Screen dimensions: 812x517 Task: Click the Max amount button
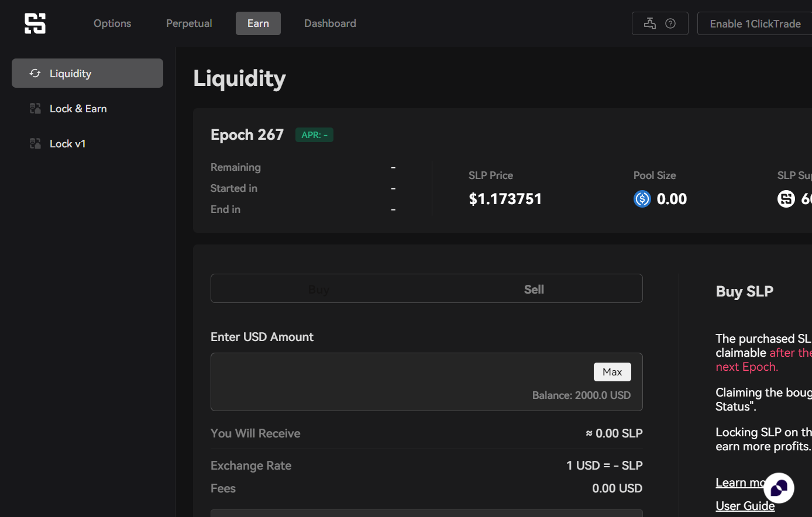pos(613,372)
